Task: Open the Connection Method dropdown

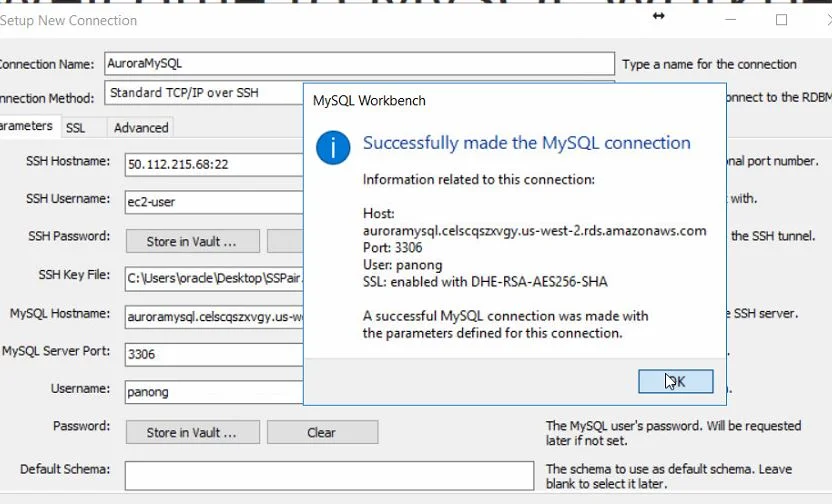Action: tap(204, 93)
